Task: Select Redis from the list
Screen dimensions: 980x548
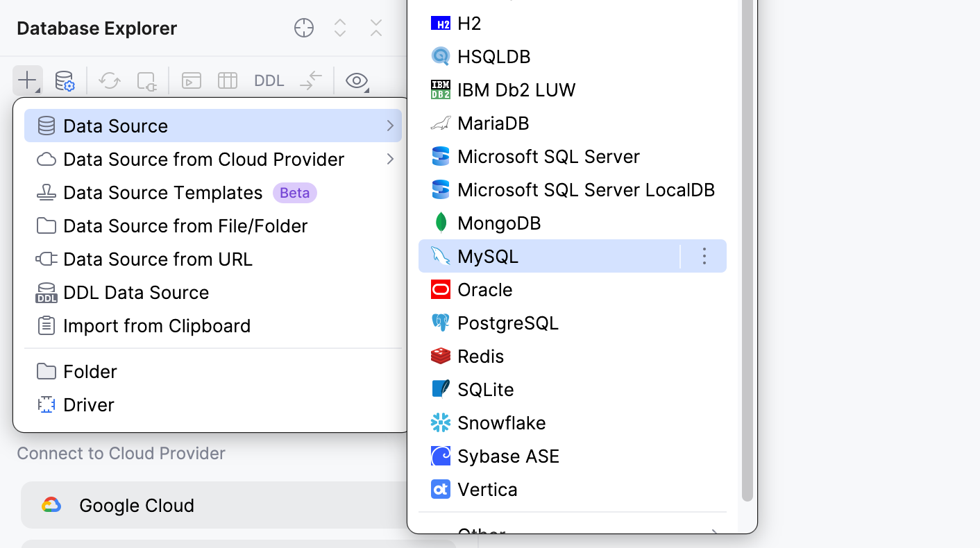Action: tap(573, 356)
